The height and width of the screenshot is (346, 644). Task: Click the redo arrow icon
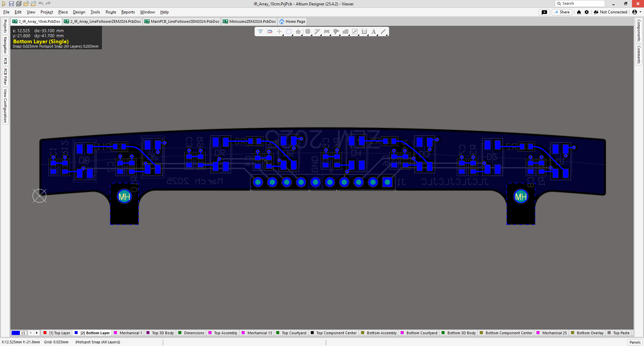click(48, 4)
